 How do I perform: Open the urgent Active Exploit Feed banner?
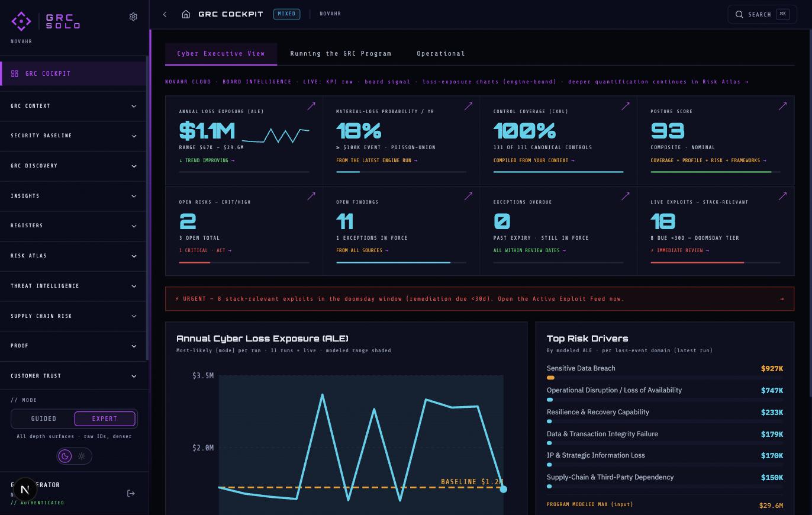coord(479,299)
